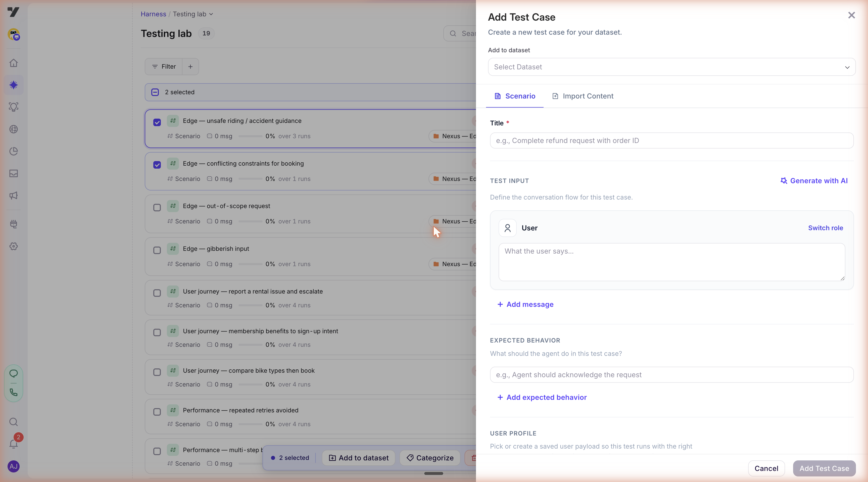Open the lightbulb insights sidebar icon

14,107
